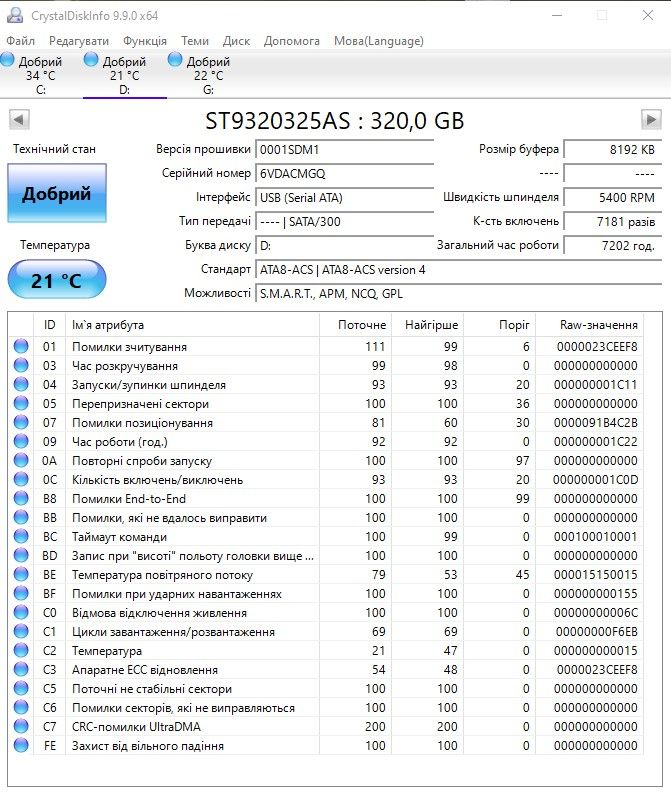
Task: Click the Ім'я атрибута column header
Action: [192, 325]
